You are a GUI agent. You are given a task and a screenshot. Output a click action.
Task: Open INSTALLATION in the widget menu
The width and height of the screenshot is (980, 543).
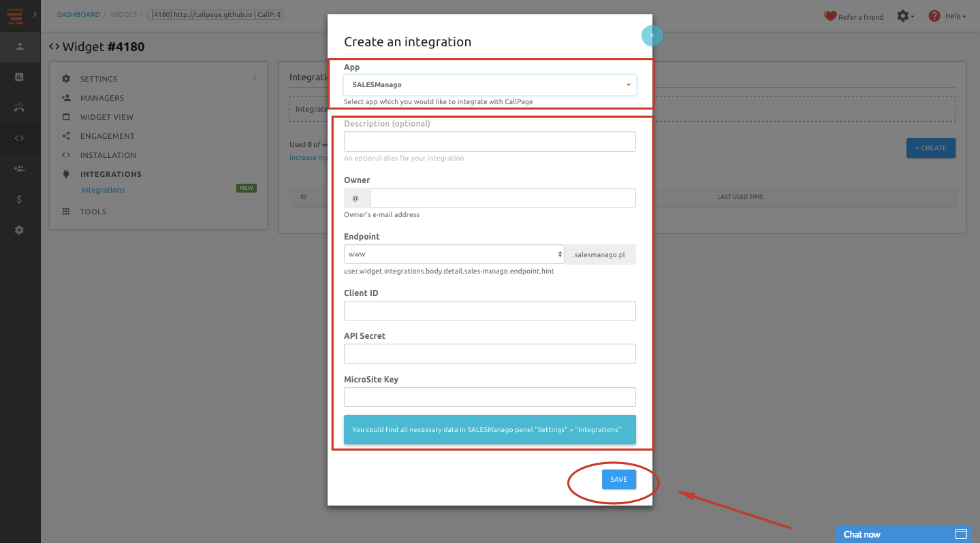point(108,155)
